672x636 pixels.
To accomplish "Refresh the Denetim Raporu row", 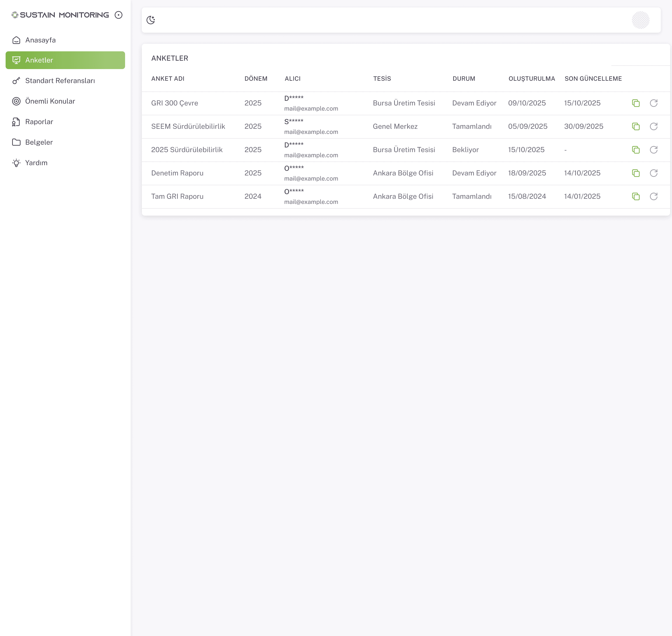I will (x=653, y=173).
